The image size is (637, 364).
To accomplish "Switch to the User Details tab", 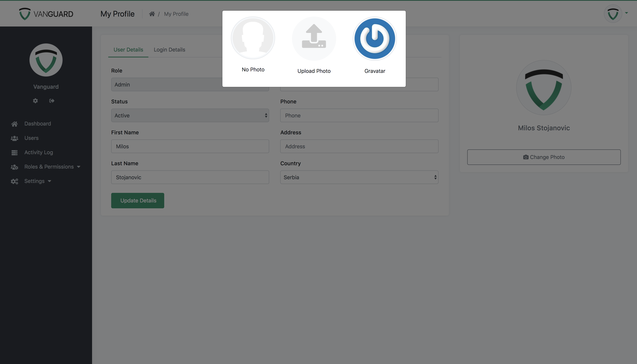I will click(128, 50).
